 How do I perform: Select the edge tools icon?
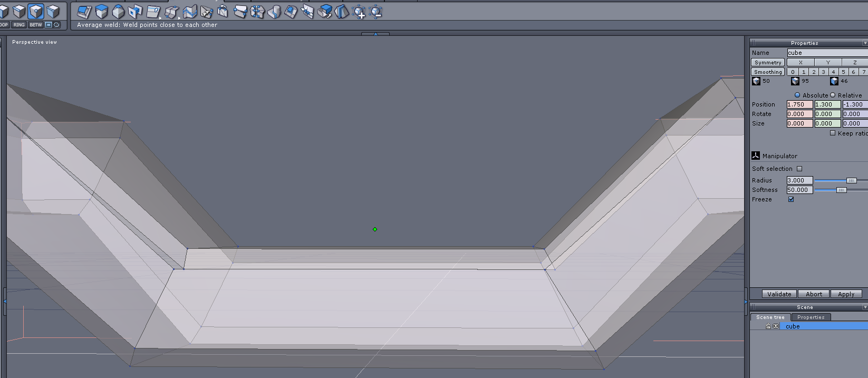point(171,11)
